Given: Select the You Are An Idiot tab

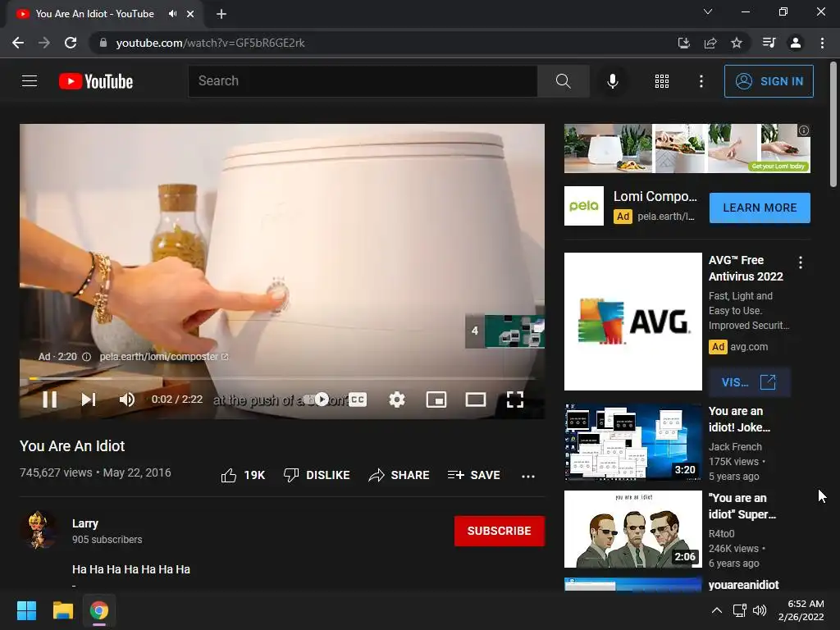Looking at the screenshot, I should [94, 14].
